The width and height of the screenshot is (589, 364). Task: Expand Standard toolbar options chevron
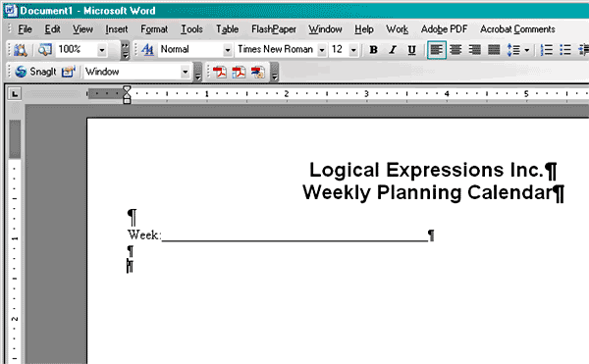[125, 50]
